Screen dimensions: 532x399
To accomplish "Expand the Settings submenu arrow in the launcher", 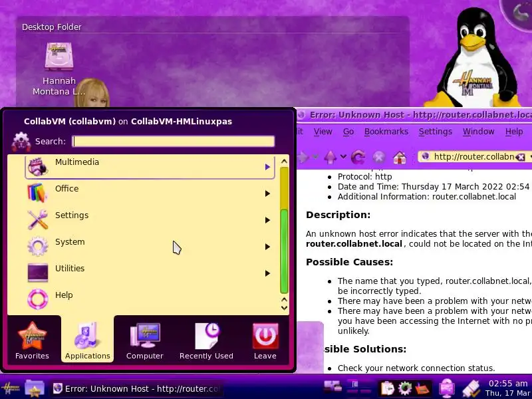I will pyautogui.click(x=267, y=220).
